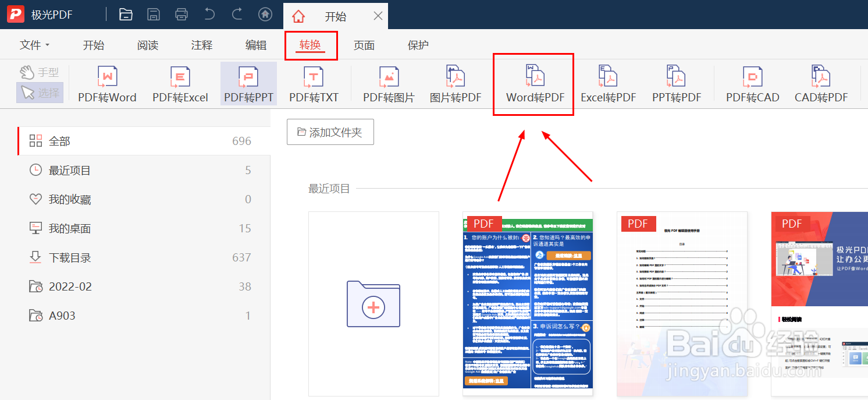Click 图片转PDF conversion tool
Image resolution: width=868 pixels, height=400 pixels.
[456, 84]
